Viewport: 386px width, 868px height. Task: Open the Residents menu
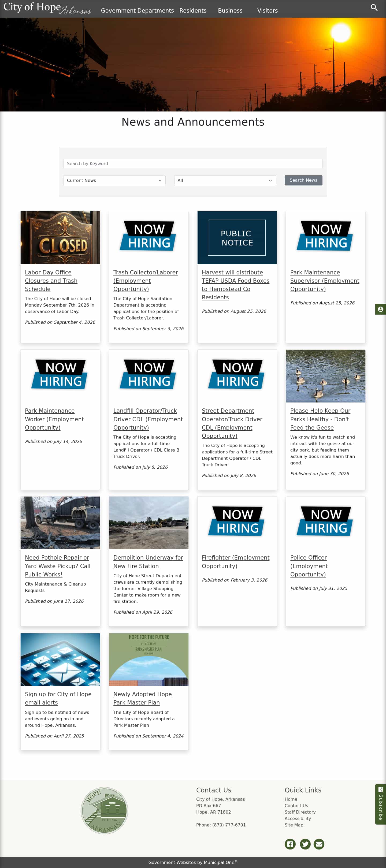coord(193,10)
